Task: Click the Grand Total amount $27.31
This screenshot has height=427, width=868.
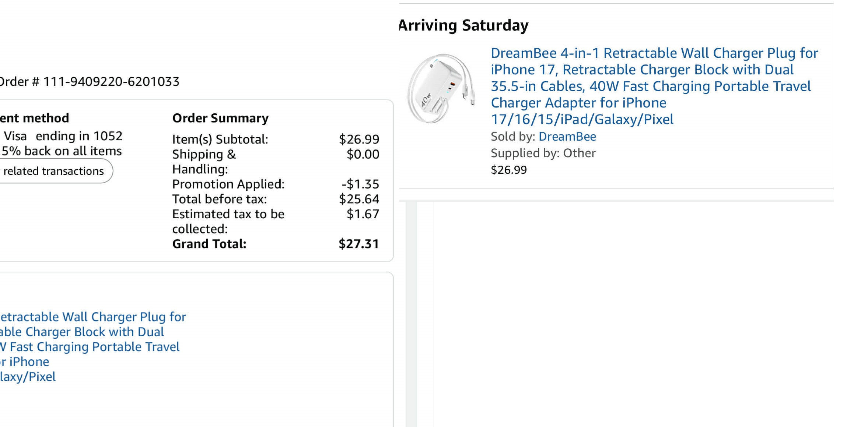Action: tap(358, 244)
